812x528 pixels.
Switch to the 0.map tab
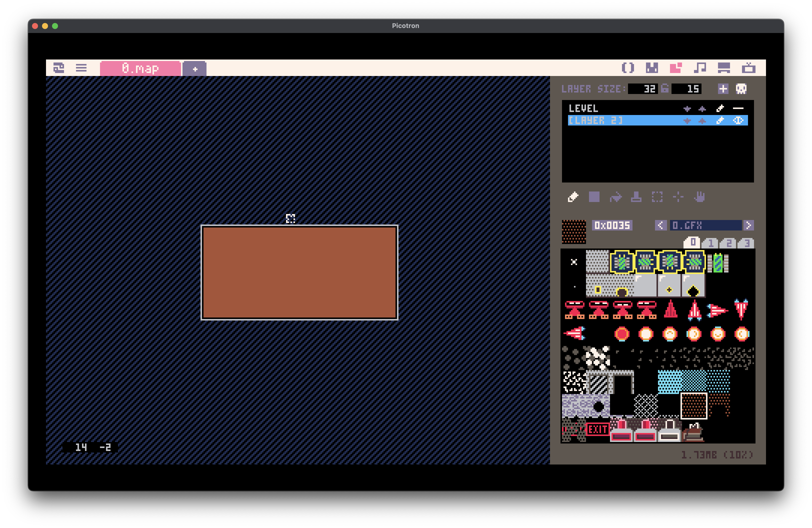click(140, 68)
